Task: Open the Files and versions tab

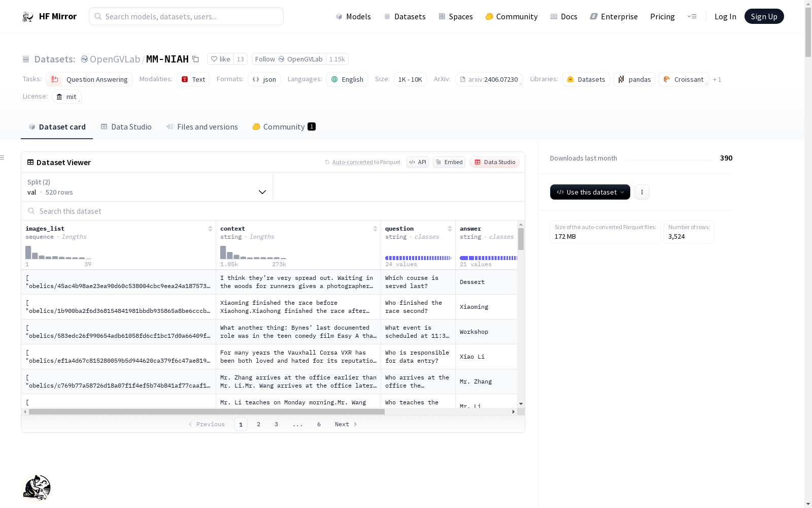Action: coord(202,127)
